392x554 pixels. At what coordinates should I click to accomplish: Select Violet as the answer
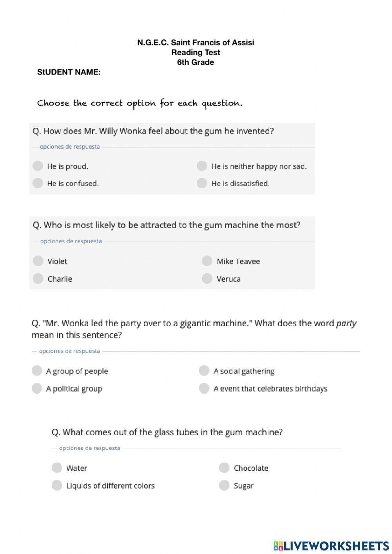click(38, 261)
